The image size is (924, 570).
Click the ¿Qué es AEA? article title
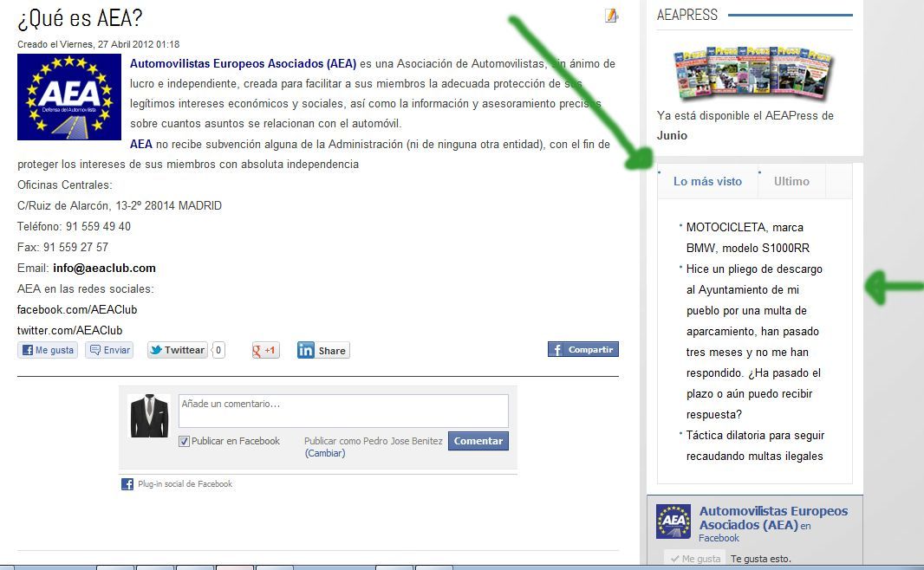(80, 18)
